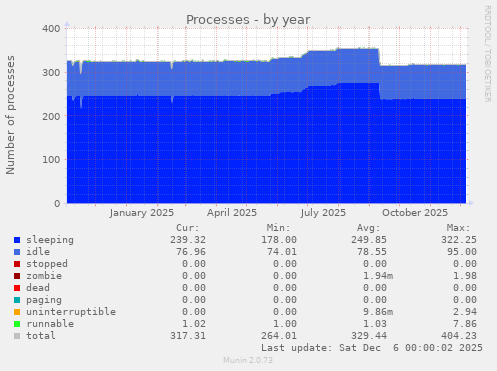Click the total legend color swatch
Screen dimensions: 497x371
pyautogui.click(x=17, y=336)
